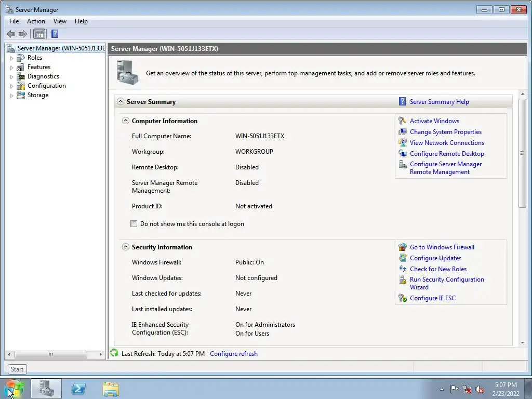Launch PowerShell from the taskbar
532x399 pixels.
coord(78,389)
